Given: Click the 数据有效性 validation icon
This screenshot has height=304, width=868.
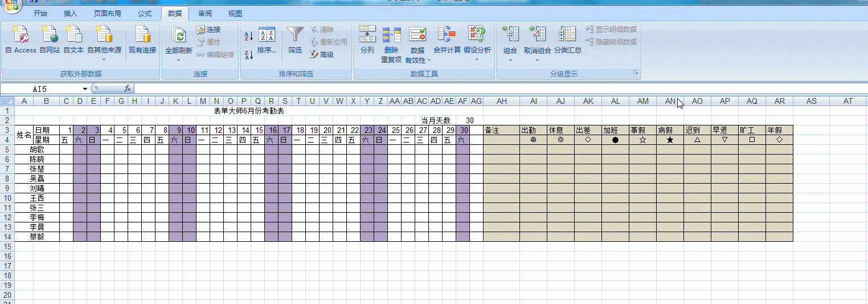Looking at the screenshot, I should [417, 35].
